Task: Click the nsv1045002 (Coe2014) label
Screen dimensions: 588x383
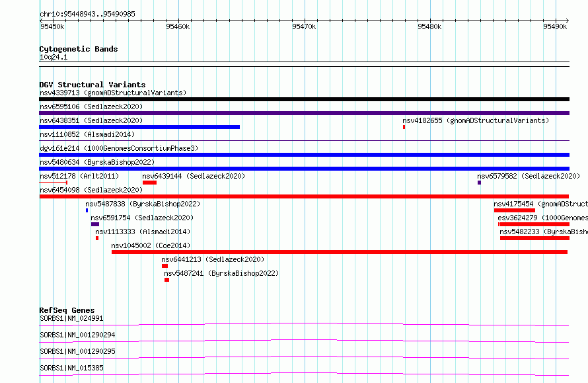Action: point(151,245)
